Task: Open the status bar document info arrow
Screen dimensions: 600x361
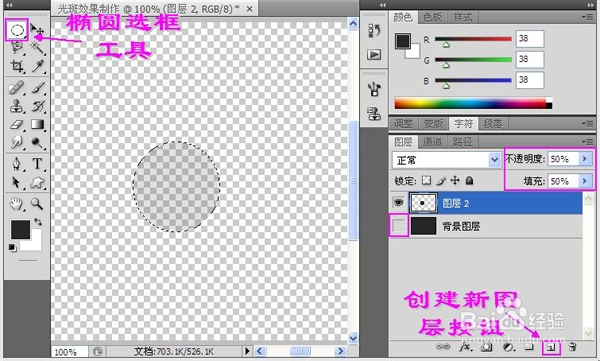Action: click(x=247, y=351)
